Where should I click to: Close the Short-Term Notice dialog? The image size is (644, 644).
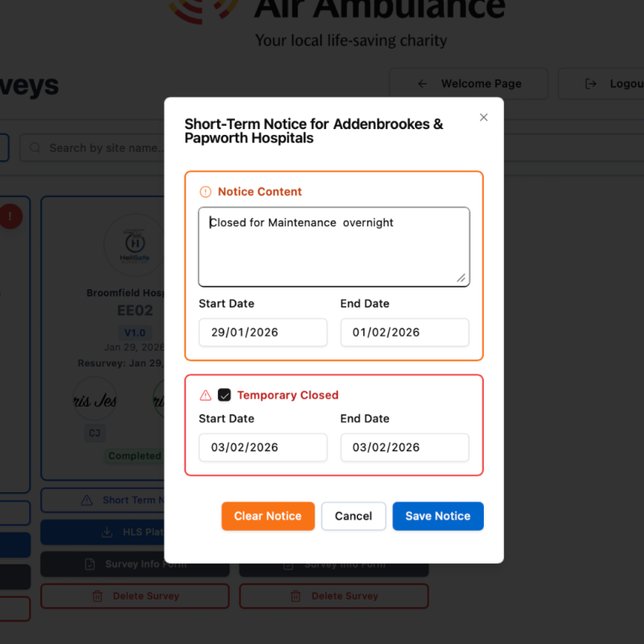(483, 117)
